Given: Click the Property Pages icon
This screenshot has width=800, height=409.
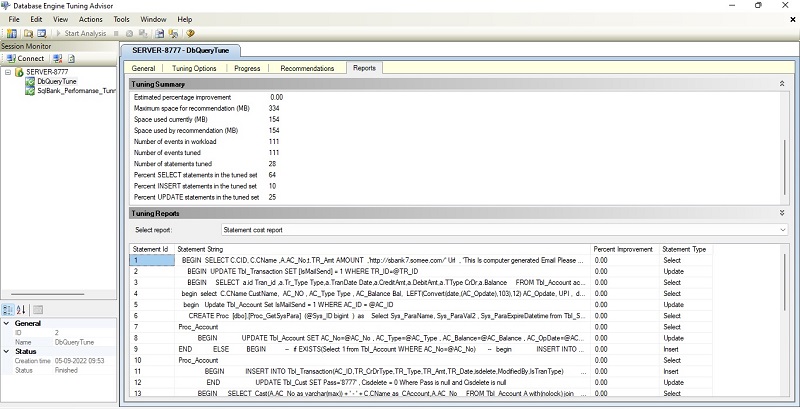Looking at the screenshot, I should point(38,310).
